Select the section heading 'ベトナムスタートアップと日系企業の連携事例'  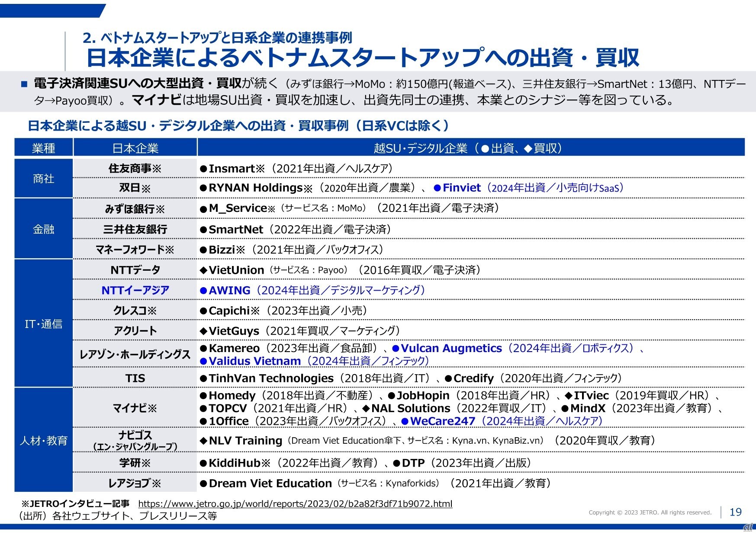(217, 38)
